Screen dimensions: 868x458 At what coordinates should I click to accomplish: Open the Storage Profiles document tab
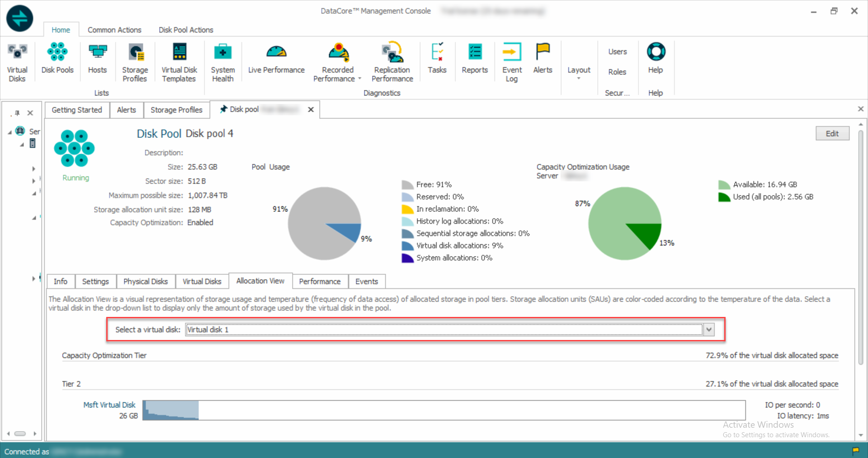pos(176,110)
